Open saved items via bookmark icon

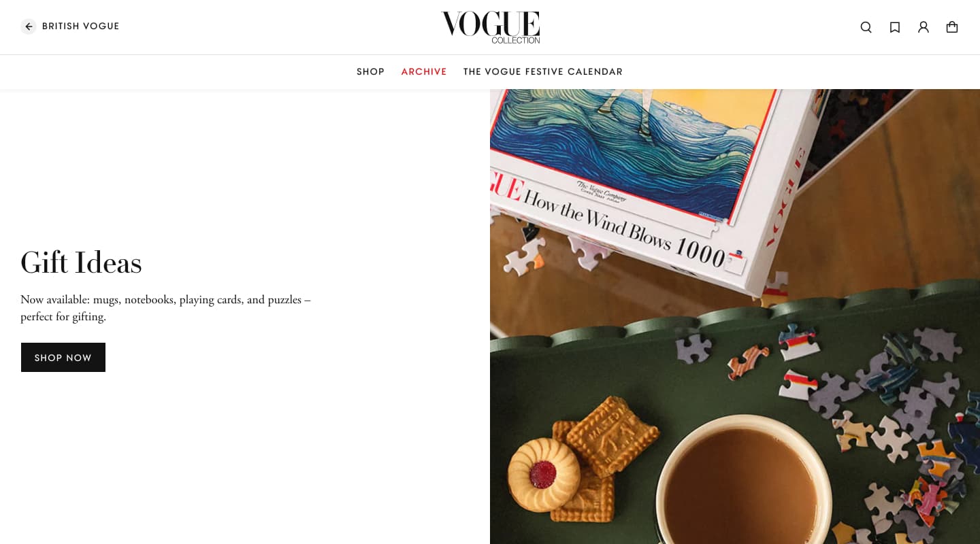(x=895, y=27)
